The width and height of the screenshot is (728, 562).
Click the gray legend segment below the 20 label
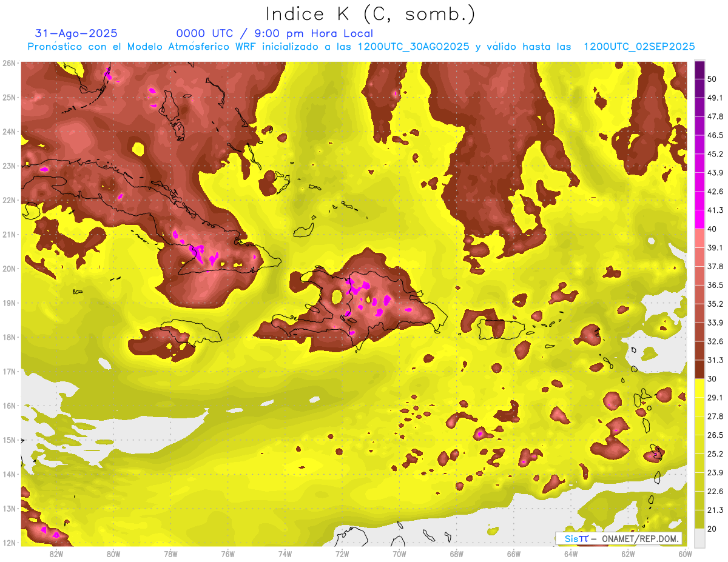[699, 537]
